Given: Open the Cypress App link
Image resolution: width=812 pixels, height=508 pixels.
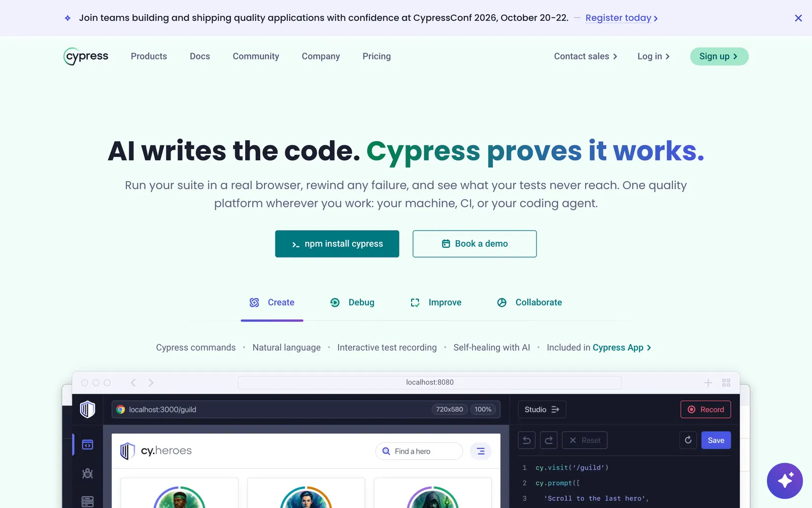Looking at the screenshot, I should coord(622,347).
